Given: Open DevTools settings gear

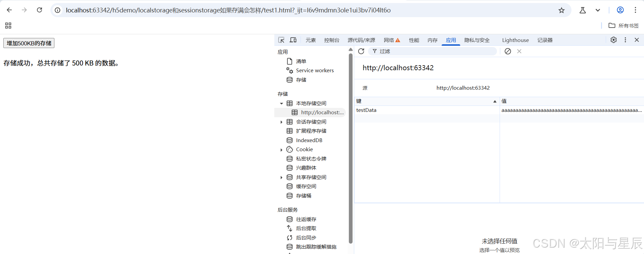Looking at the screenshot, I should click(613, 40).
